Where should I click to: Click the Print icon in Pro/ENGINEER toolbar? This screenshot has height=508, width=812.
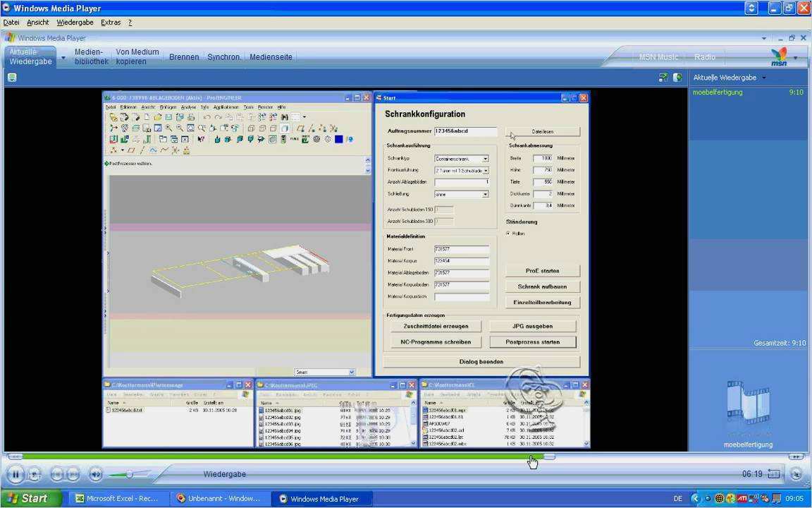click(190, 116)
